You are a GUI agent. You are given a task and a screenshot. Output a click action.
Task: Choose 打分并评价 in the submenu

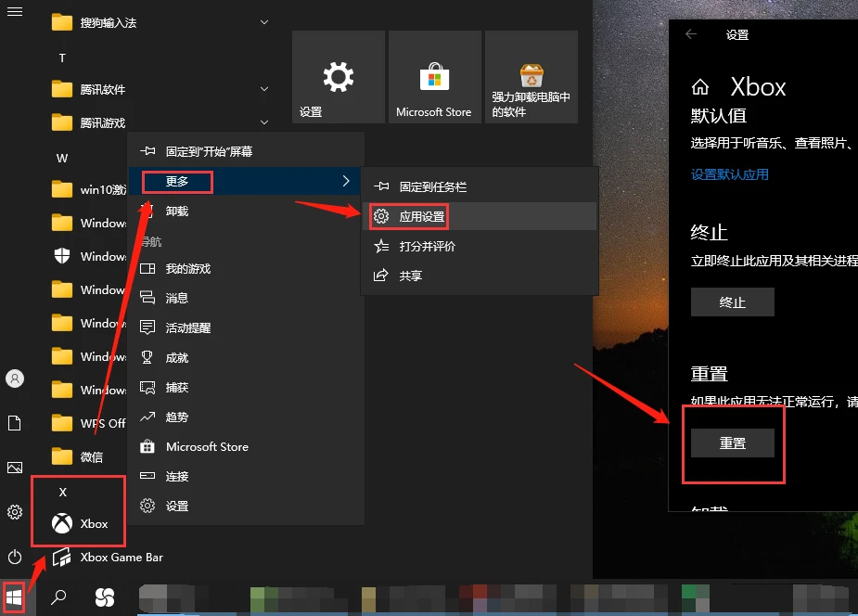point(480,246)
